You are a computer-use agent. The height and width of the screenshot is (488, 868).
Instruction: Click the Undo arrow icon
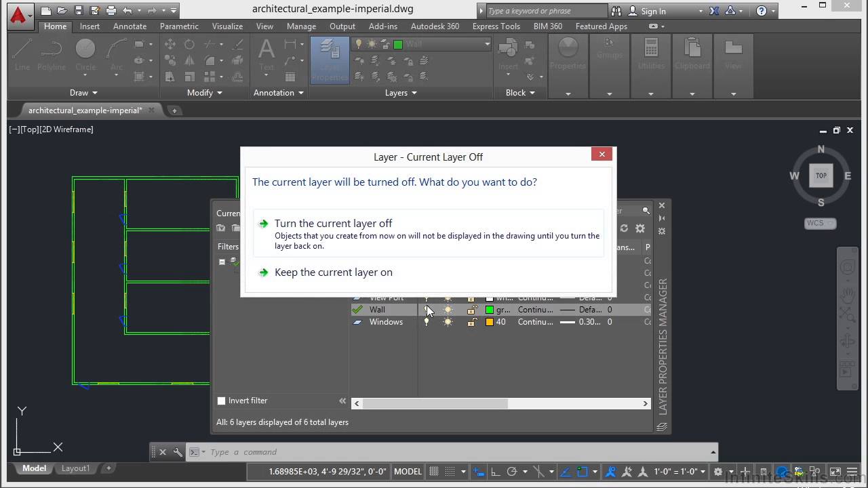[x=127, y=11]
